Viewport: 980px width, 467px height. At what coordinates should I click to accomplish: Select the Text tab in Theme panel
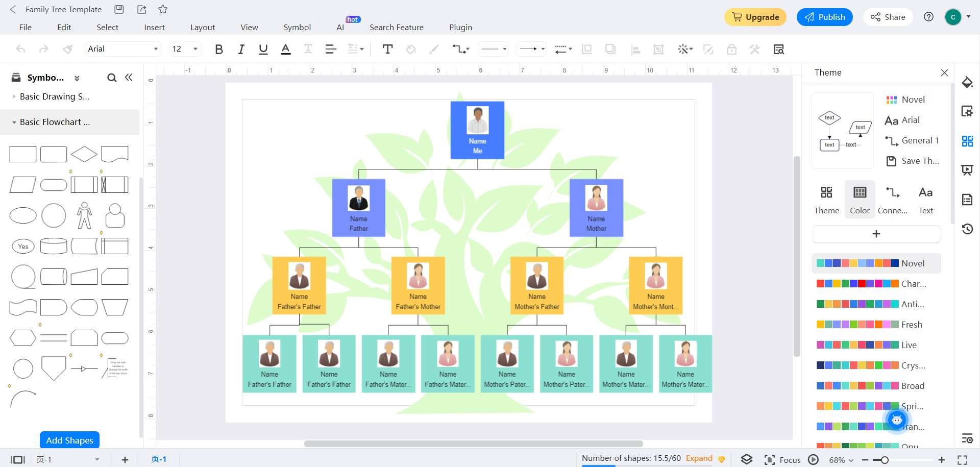click(x=925, y=200)
